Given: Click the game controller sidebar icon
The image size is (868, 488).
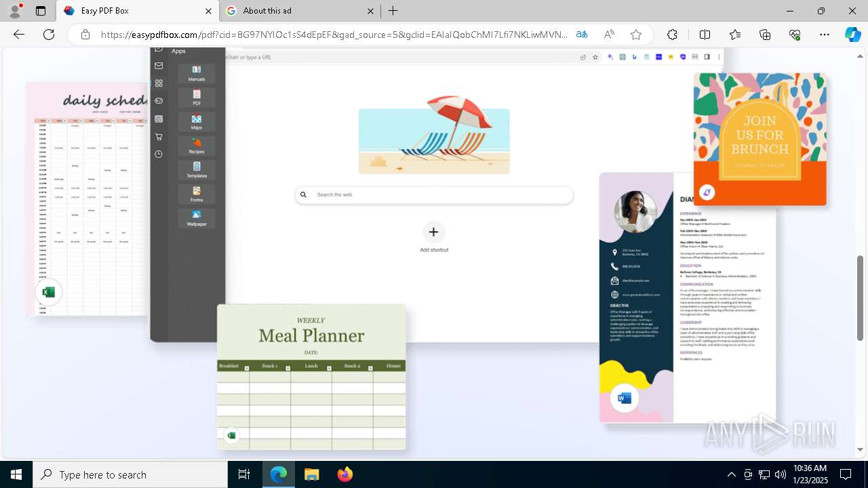Looking at the screenshot, I should [x=159, y=101].
